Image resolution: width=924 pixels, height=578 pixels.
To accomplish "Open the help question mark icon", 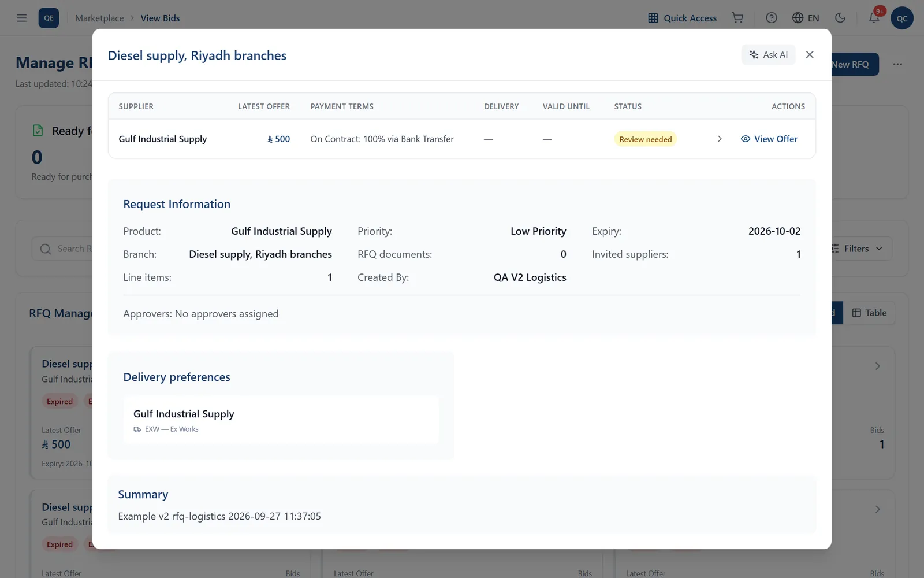I will [772, 18].
